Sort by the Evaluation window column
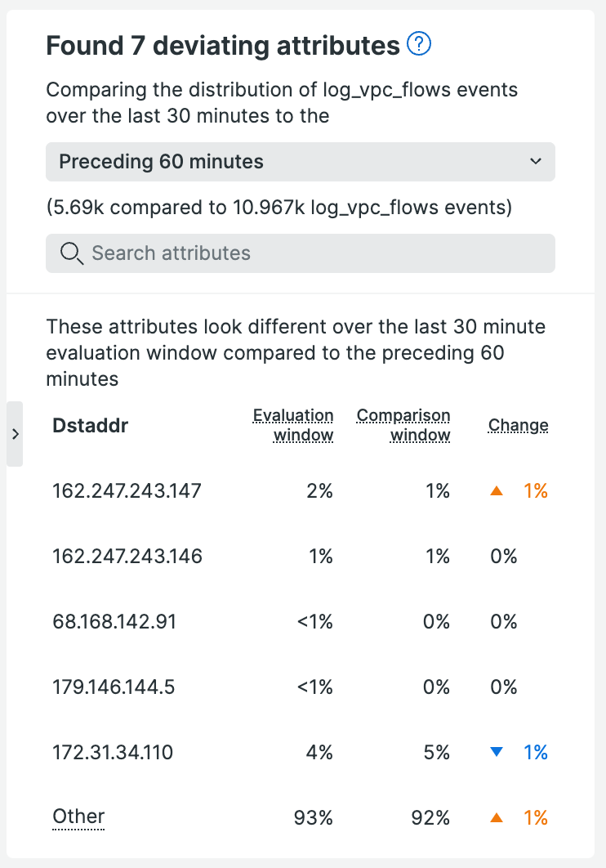Image resolution: width=606 pixels, height=868 pixels. 293,425
